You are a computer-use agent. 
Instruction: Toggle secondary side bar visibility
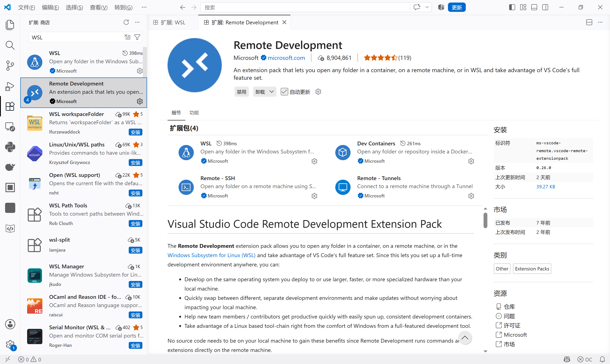pos(545,7)
